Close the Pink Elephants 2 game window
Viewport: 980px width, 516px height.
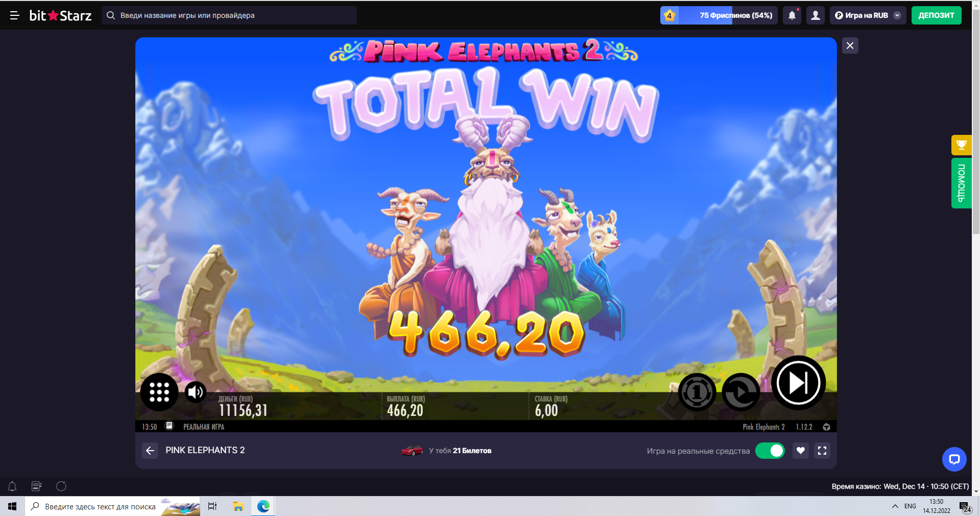tap(850, 45)
